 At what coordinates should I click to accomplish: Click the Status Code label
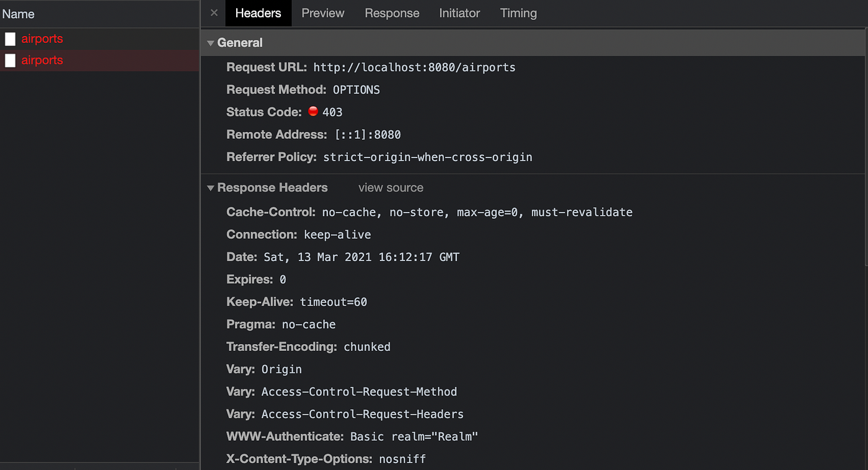[264, 112]
